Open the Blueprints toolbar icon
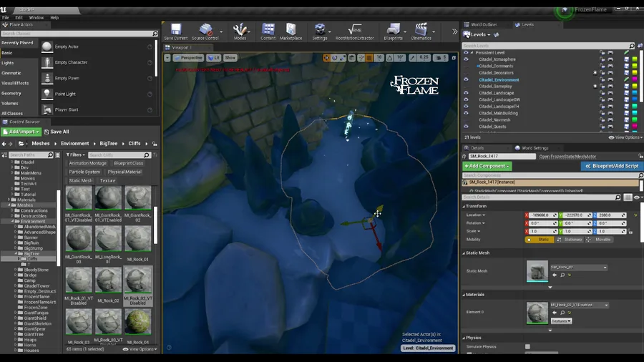This screenshot has width=644, height=362. coord(393,31)
